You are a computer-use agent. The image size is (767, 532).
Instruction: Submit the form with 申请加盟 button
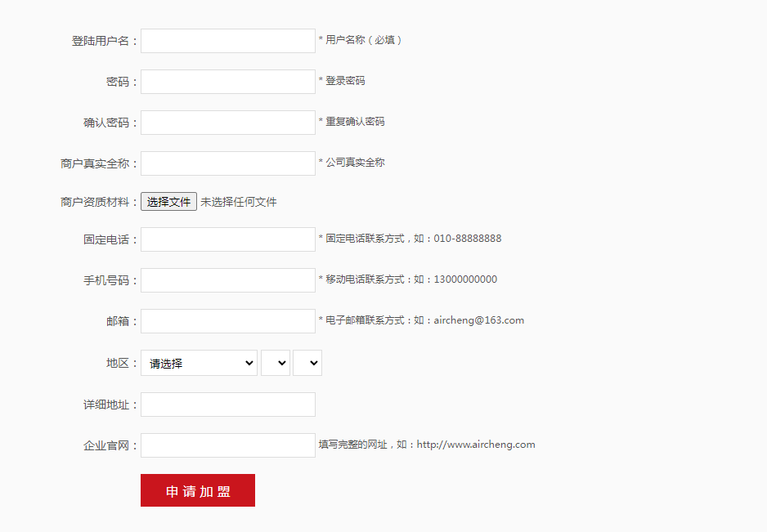point(198,490)
